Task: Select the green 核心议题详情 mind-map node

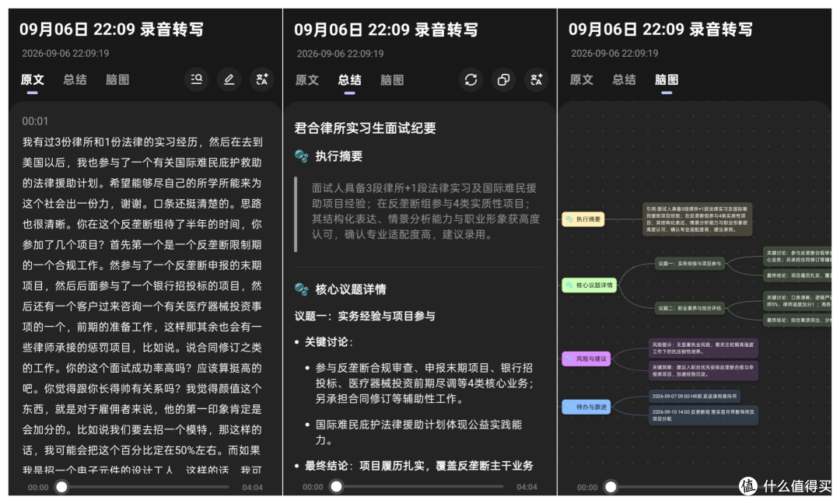Action: tap(590, 285)
